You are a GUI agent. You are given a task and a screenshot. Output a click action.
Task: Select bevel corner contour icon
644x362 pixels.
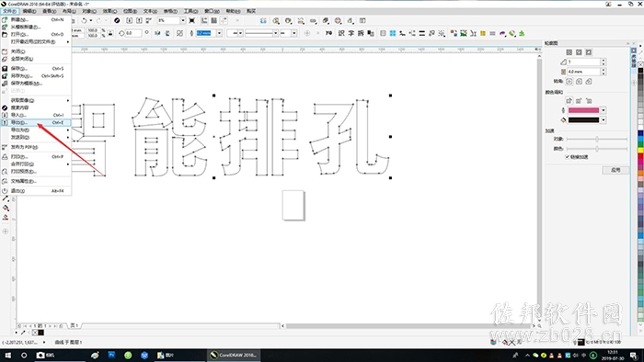click(589, 82)
